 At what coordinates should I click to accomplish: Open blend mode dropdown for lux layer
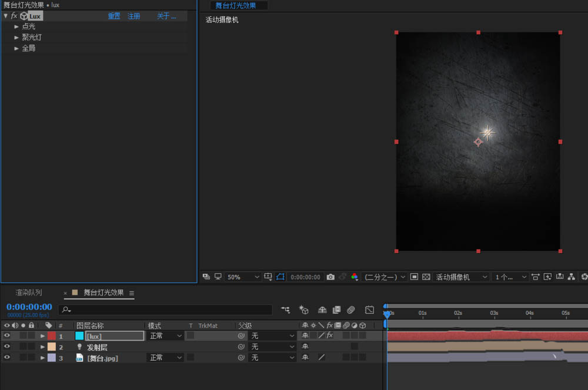165,336
